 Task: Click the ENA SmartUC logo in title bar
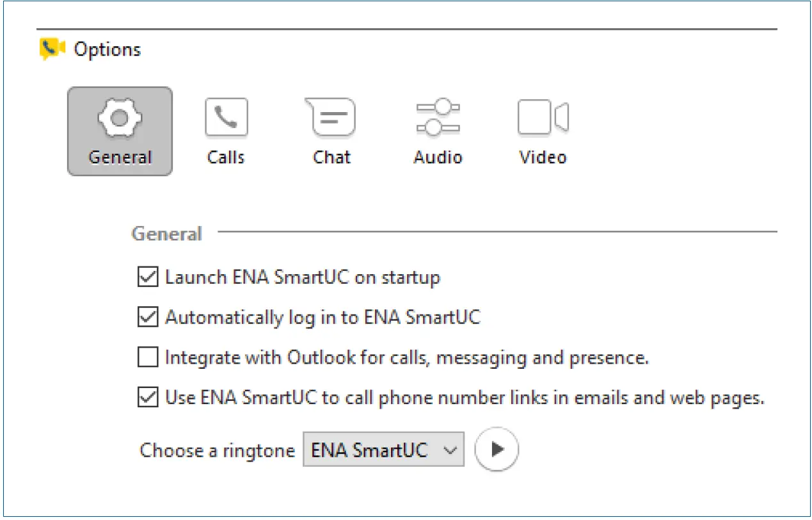pyautogui.click(x=52, y=47)
